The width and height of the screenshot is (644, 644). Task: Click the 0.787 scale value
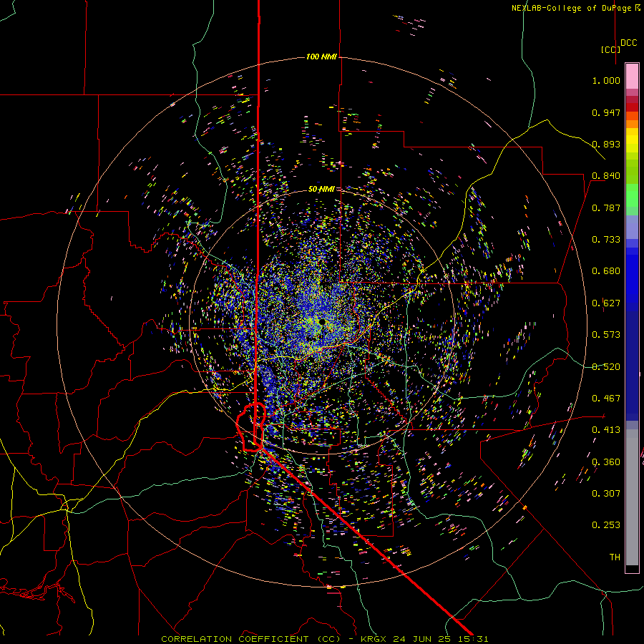[606, 208]
